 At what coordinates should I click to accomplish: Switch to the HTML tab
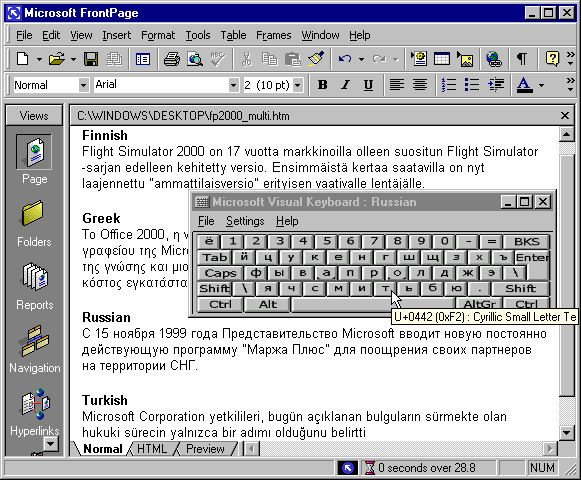click(x=152, y=448)
